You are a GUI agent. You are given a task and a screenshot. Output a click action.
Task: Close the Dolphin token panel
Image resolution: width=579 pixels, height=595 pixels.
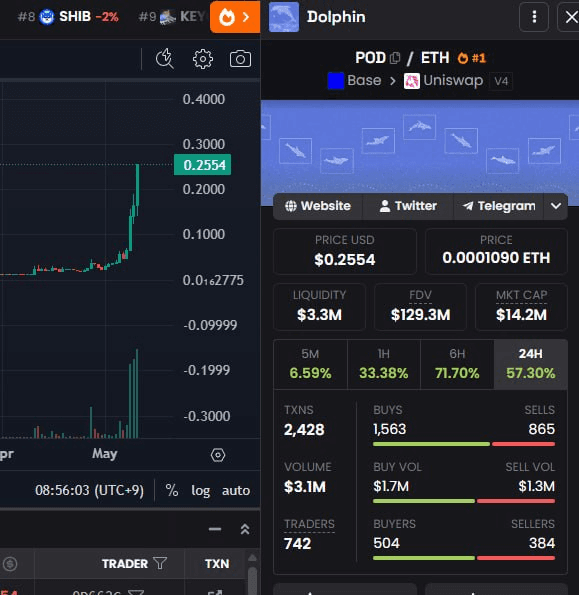pyautogui.click(x=571, y=17)
